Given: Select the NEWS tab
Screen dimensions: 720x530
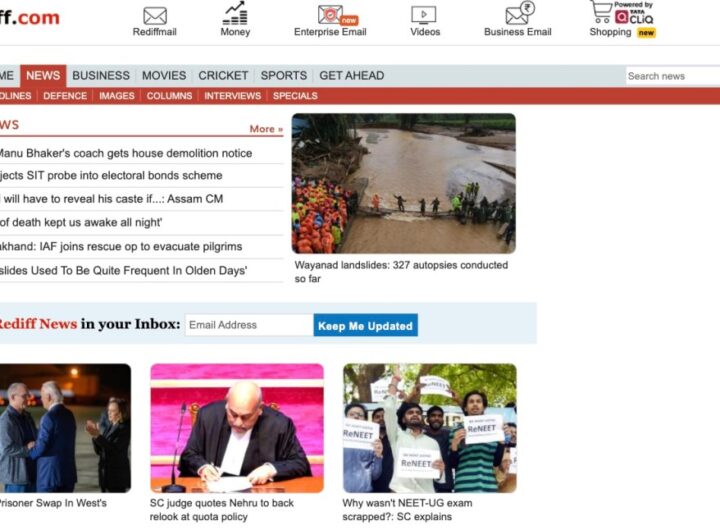Looking at the screenshot, I should click(x=43, y=75).
